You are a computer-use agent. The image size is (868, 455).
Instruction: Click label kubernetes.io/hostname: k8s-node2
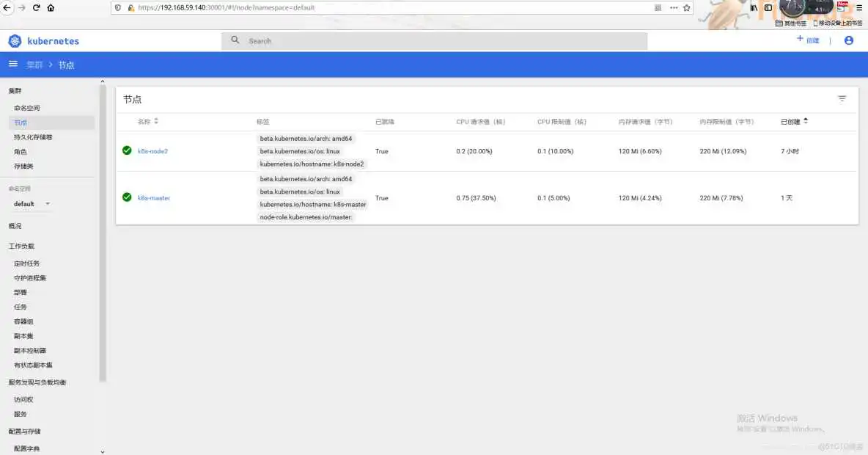click(312, 164)
